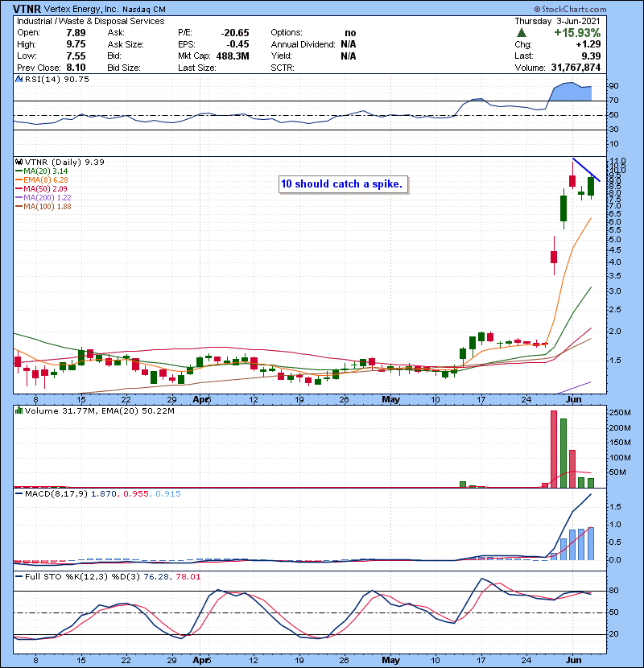Image resolution: width=644 pixels, height=668 pixels.
Task: Select the Chg value +1.29
Action: [x=588, y=44]
